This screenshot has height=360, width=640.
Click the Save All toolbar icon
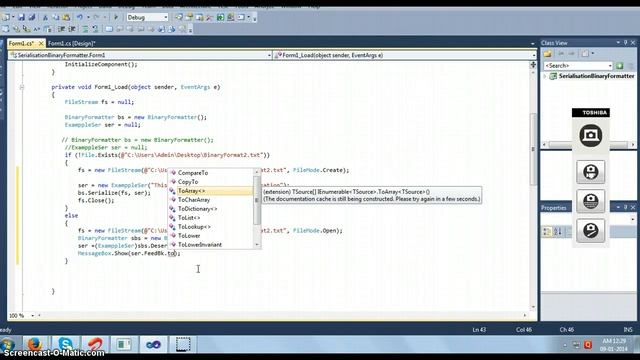coord(31,17)
